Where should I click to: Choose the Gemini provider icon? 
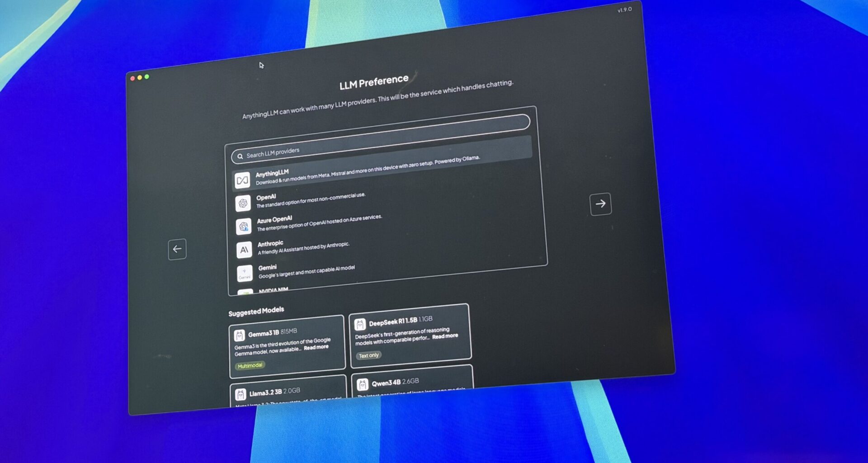[x=245, y=273]
